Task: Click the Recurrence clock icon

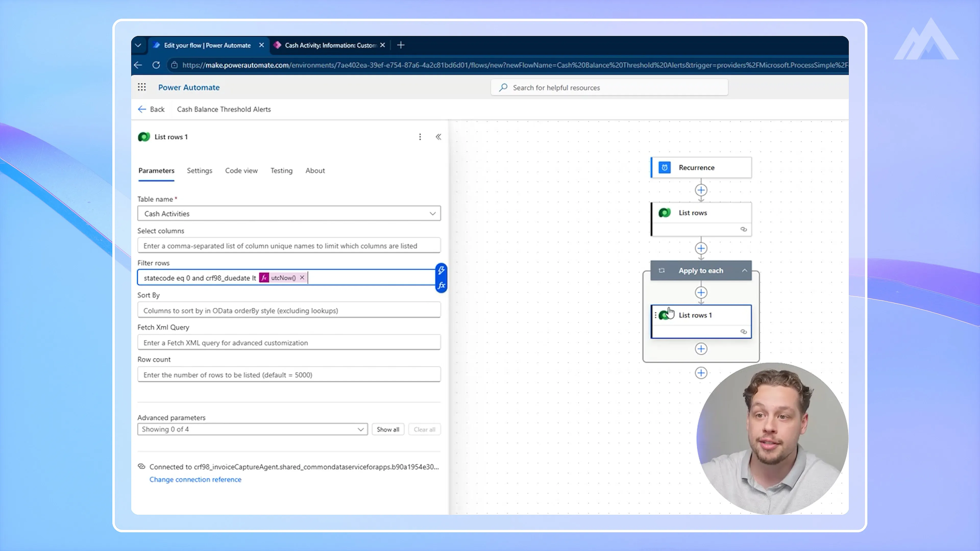Action: (x=665, y=168)
